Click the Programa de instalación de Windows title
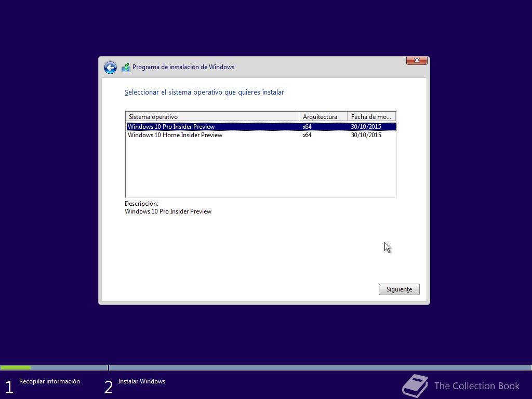Image resolution: width=532 pixels, height=399 pixels. coord(183,67)
